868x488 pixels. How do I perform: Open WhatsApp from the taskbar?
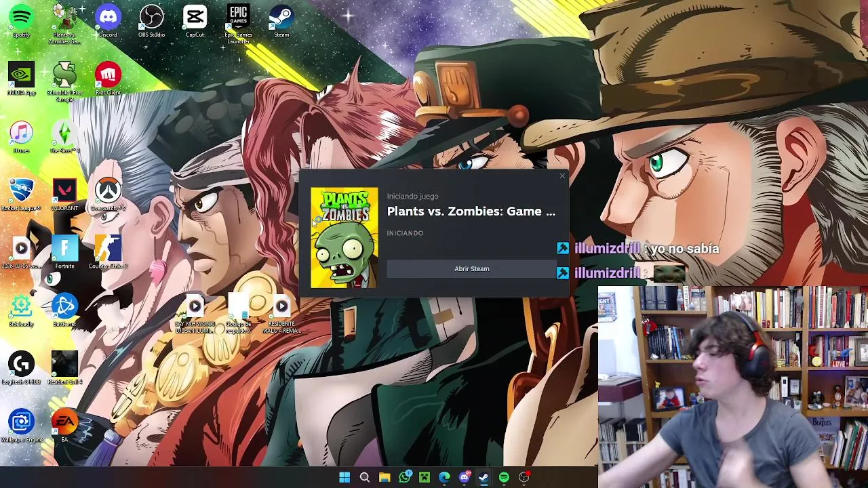tap(405, 478)
